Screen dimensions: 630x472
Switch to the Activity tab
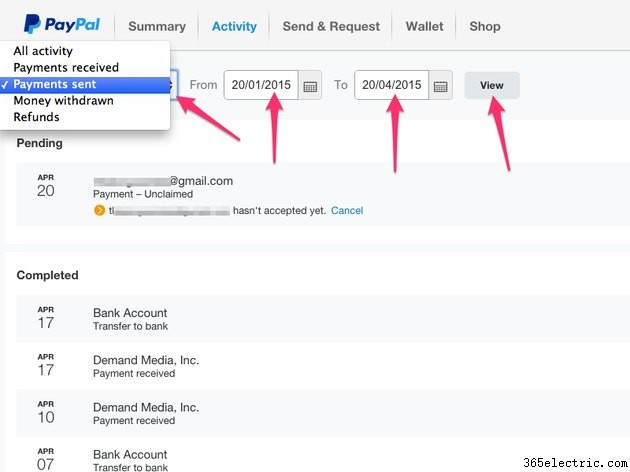click(x=234, y=27)
